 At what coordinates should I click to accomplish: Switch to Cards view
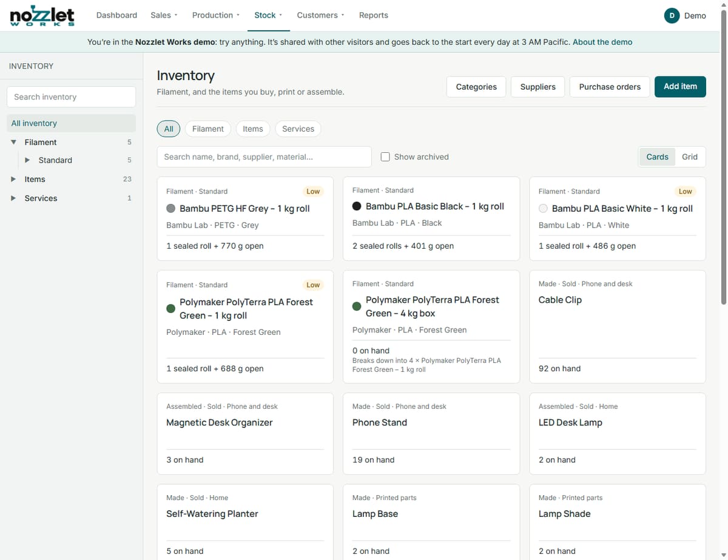click(657, 157)
